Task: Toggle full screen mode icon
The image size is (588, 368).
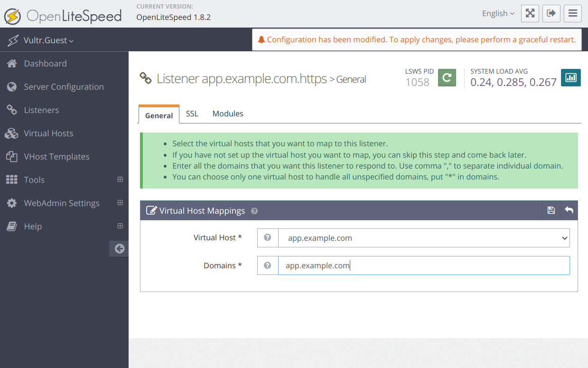Action: [530, 13]
